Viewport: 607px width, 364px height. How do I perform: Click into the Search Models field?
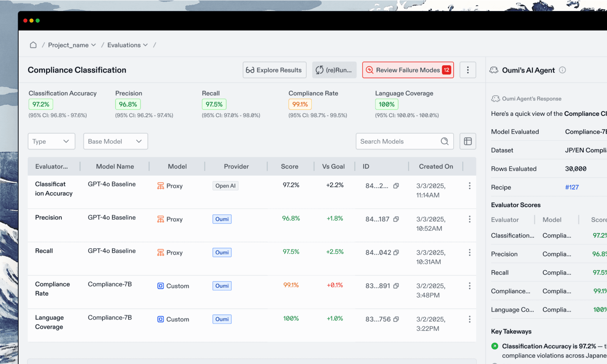point(405,141)
